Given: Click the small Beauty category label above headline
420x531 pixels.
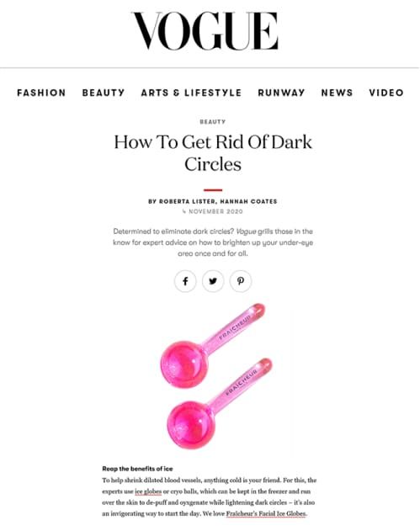Looking at the screenshot, I should click(213, 121).
